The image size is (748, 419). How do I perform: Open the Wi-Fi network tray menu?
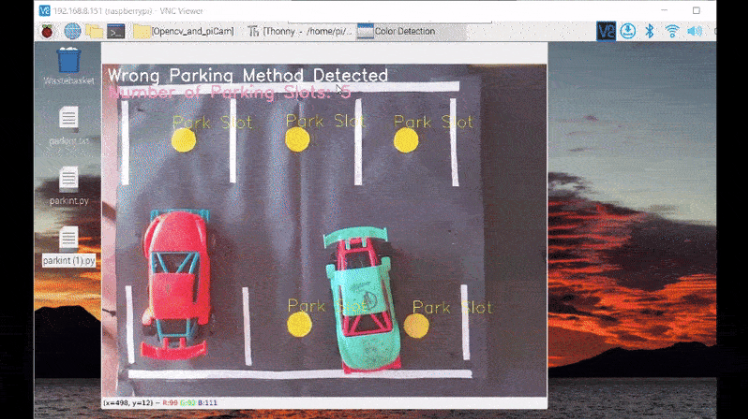pos(672,31)
